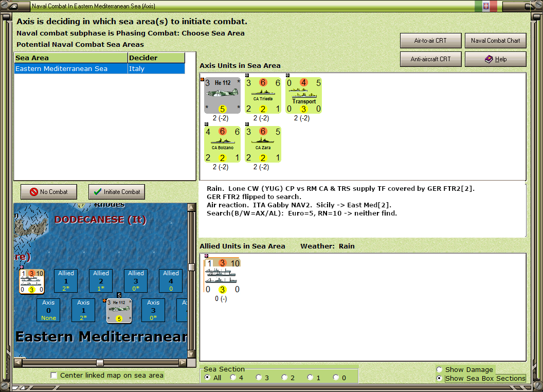This screenshot has width=543, height=392.
Task: Click the map vertical scrollbar up arrow
Action: coord(191,207)
